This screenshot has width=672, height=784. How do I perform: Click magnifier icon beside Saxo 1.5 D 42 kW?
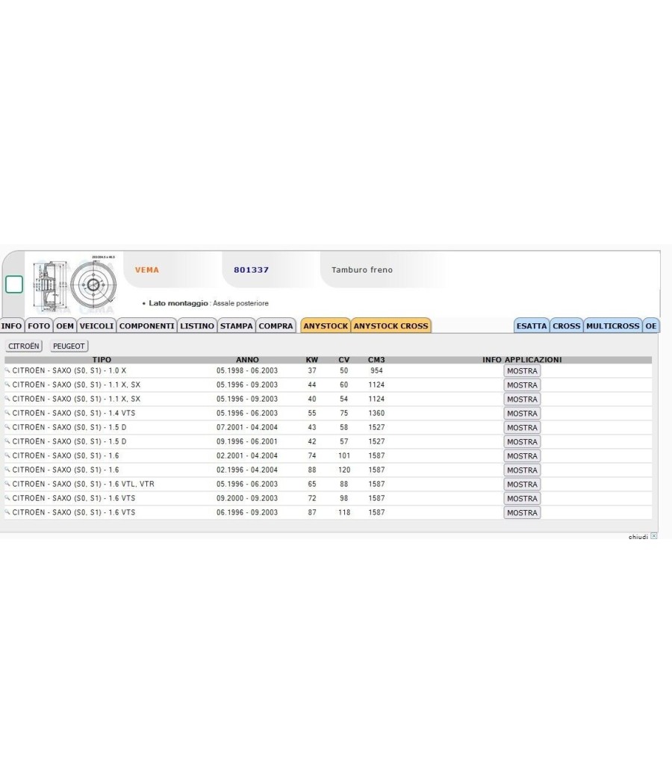(7, 441)
